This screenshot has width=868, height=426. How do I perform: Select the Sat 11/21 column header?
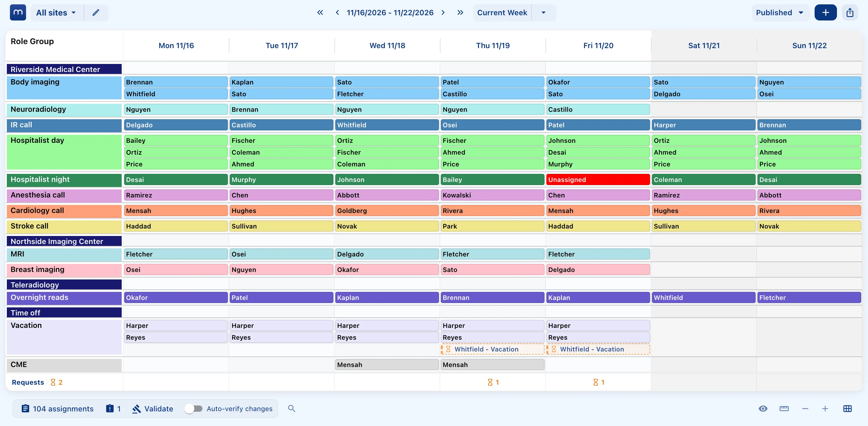(x=704, y=46)
